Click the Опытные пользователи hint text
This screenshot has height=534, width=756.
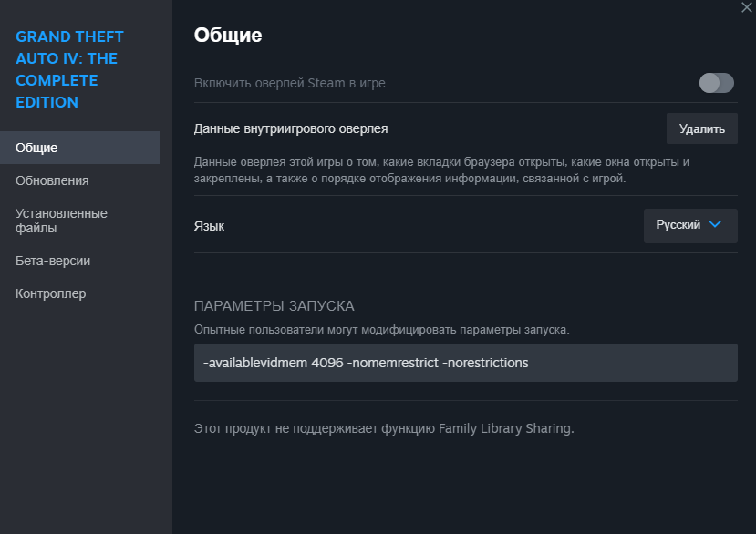click(381, 329)
